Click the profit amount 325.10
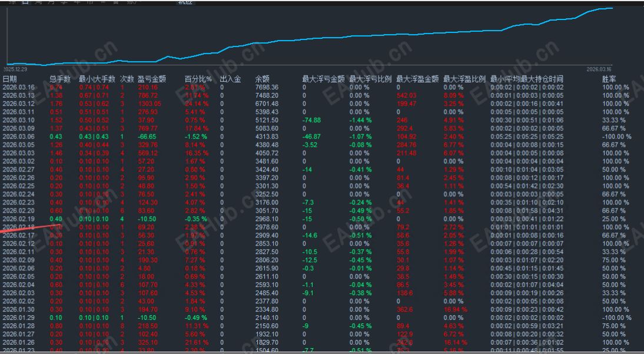The height and width of the screenshot is (354, 644). pyautogui.click(x=147, y=342)
